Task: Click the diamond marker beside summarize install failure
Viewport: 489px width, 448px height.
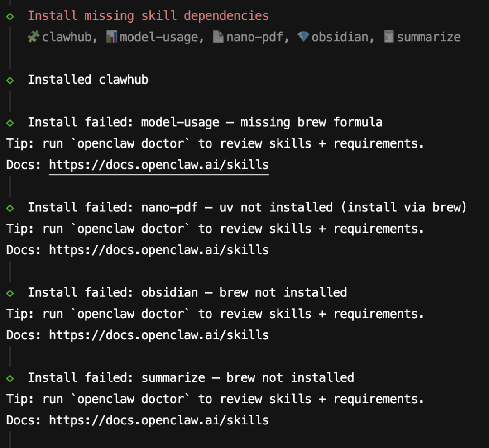Action: tap(10, 378)
